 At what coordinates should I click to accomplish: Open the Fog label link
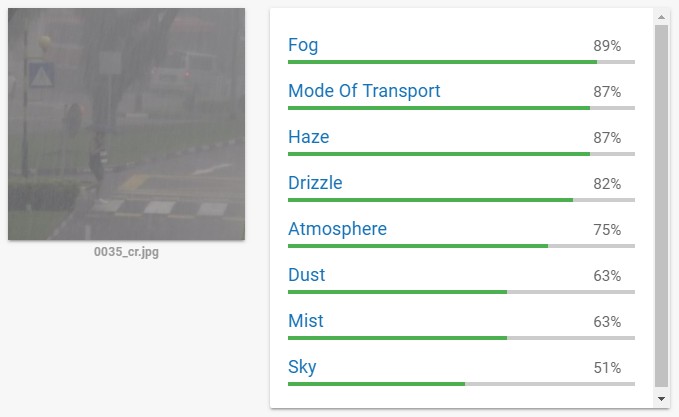(303, 45)
